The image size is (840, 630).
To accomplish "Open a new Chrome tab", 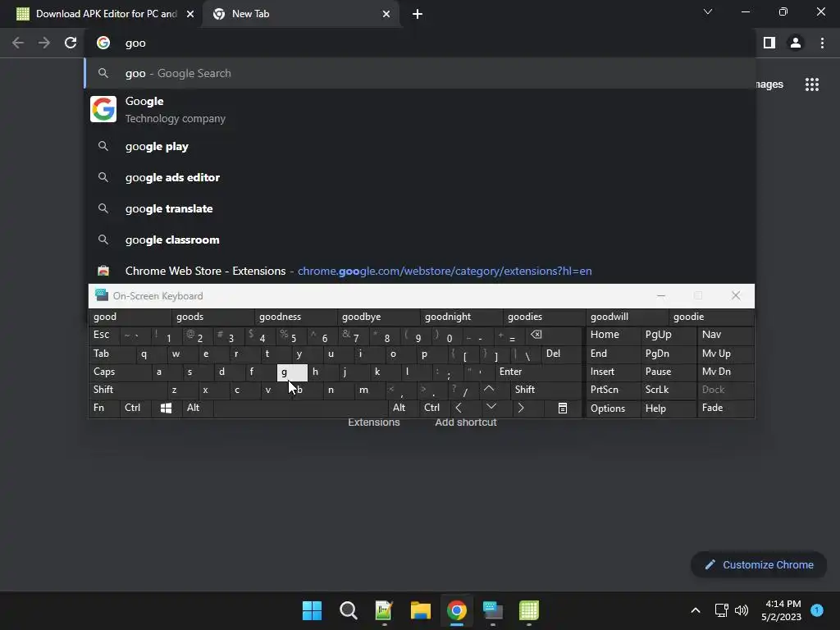I will 418,14.
